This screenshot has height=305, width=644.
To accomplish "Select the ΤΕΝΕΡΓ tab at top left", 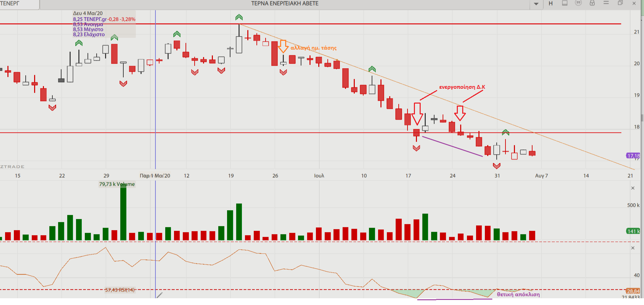I will tap(20, 4).
